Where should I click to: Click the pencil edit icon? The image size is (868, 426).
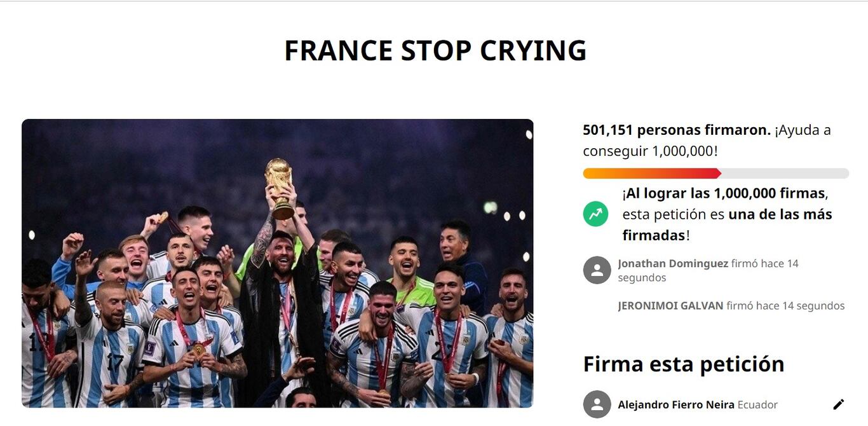tap(839, 404)
